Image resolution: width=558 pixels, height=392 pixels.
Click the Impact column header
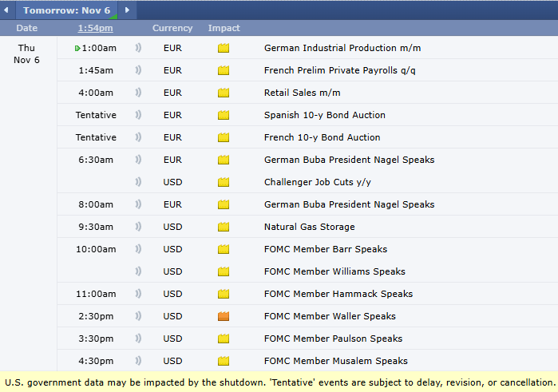click(224, 28)
